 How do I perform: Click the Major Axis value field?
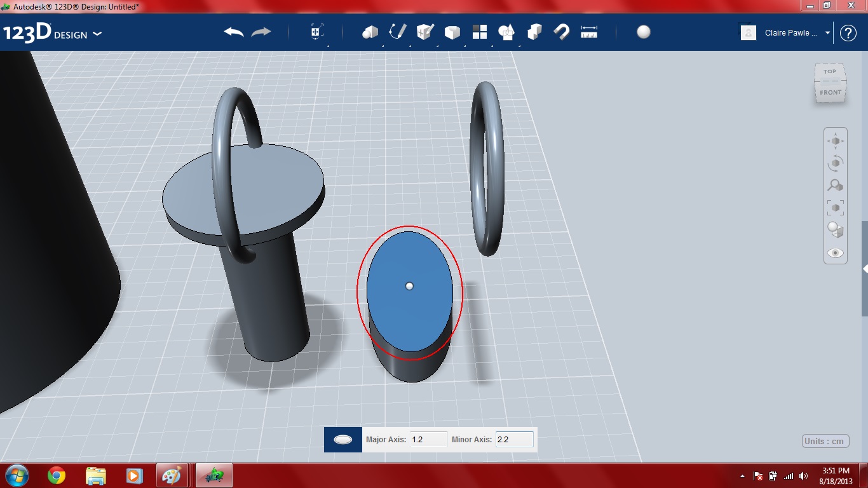pos(428,439)
